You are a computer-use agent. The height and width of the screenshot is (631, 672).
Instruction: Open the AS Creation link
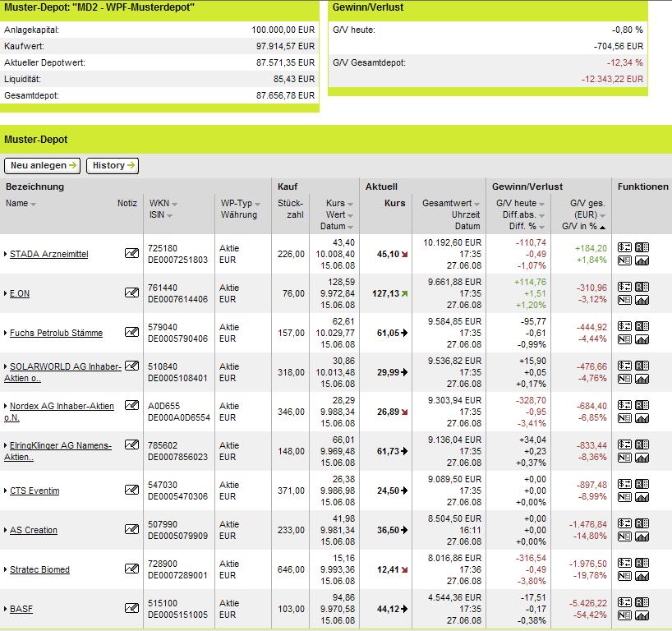coord(34,530)
